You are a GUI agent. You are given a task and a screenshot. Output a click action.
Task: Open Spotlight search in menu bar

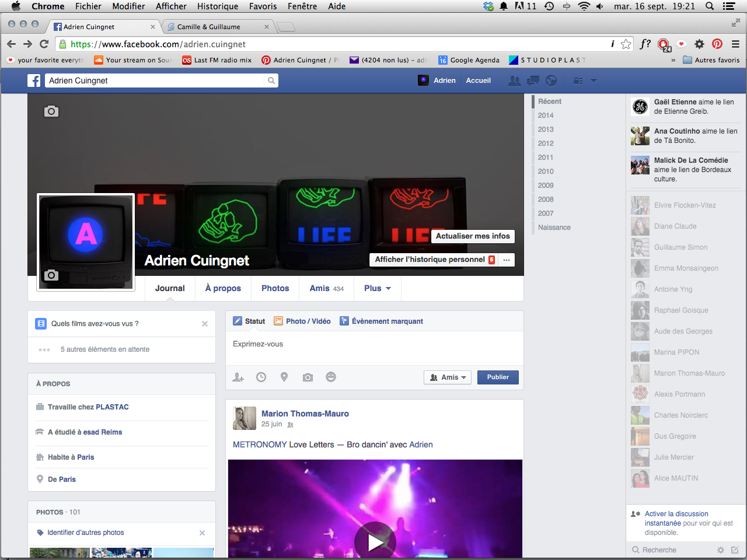[x=710, y=6]
